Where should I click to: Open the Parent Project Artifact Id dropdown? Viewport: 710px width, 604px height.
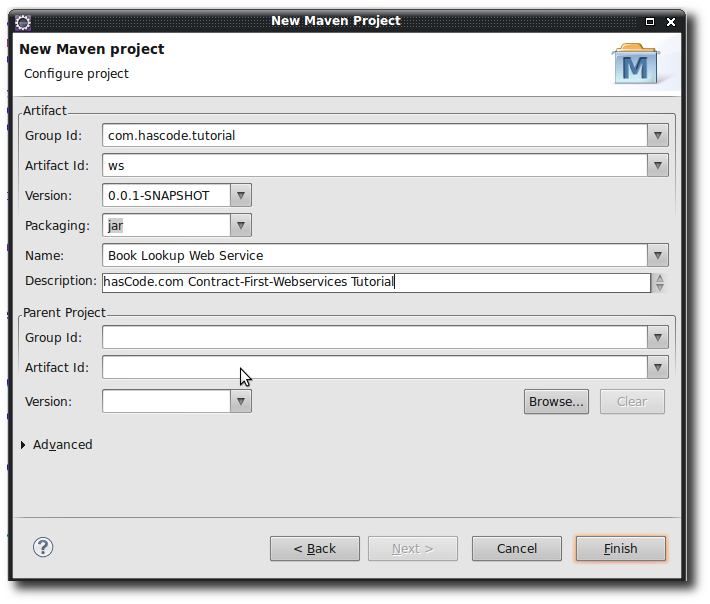[x=658, y=367]
